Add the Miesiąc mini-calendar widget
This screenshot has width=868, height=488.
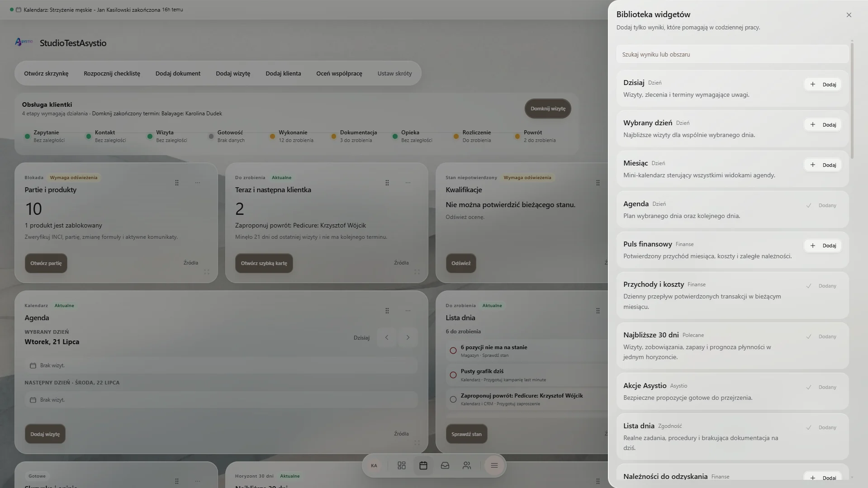click(823, 165)
